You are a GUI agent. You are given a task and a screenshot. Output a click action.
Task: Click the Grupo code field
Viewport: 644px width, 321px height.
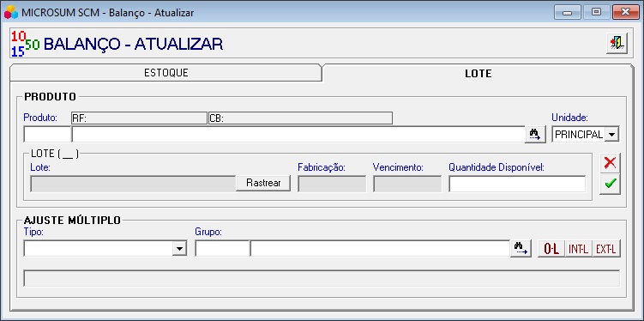click(x=222, y=248)
